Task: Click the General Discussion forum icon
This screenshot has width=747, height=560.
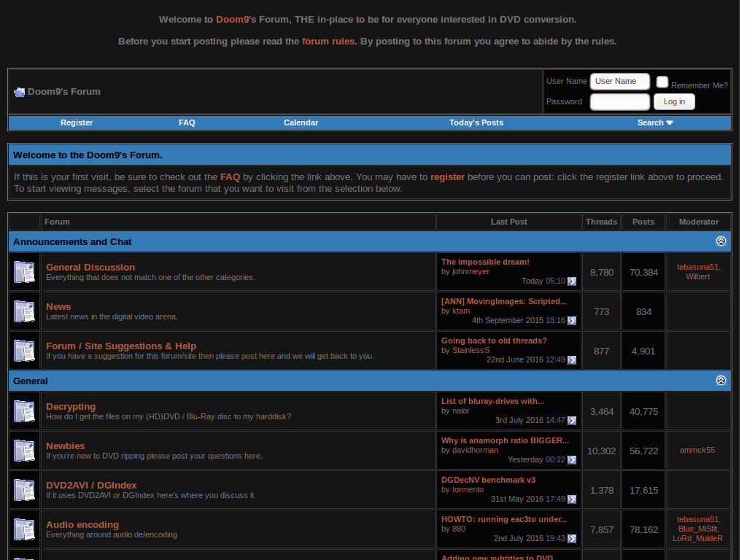Action: pos(24,271)
